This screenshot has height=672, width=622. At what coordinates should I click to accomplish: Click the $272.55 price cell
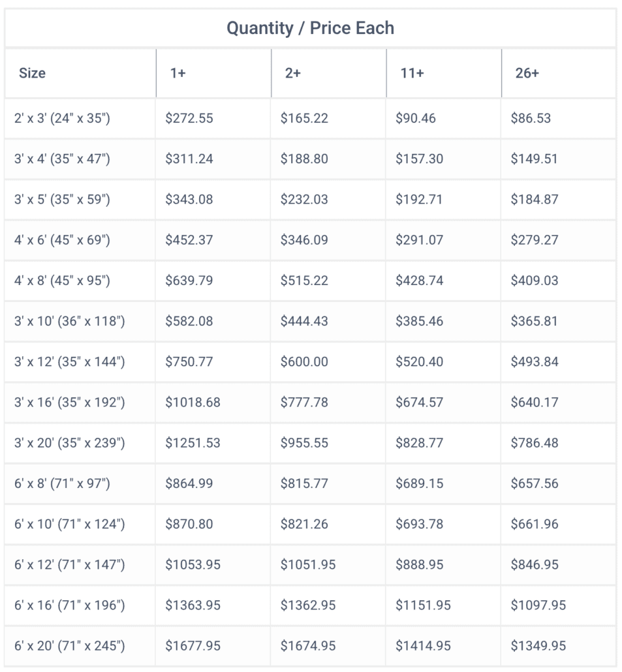189,118
